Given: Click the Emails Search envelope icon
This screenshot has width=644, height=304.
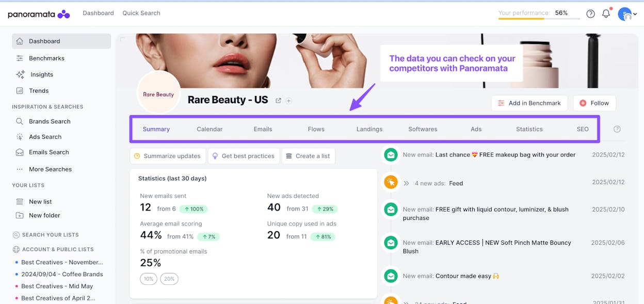Looking at the screenshot, I should (20, 152).
